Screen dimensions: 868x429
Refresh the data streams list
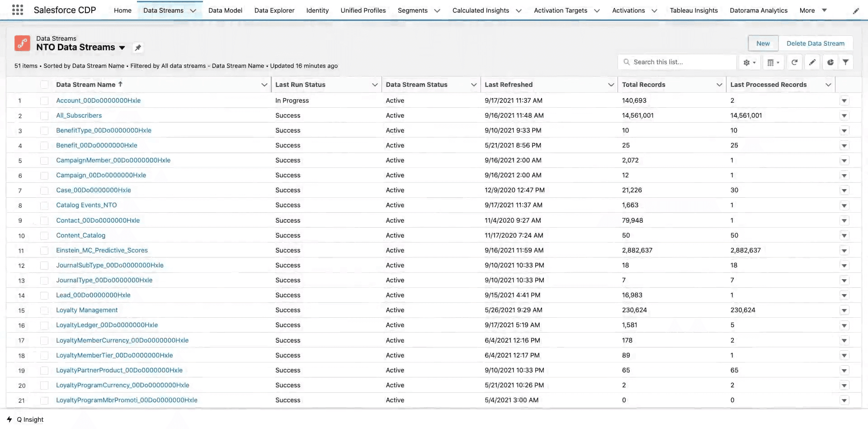[x=794, y=62]
